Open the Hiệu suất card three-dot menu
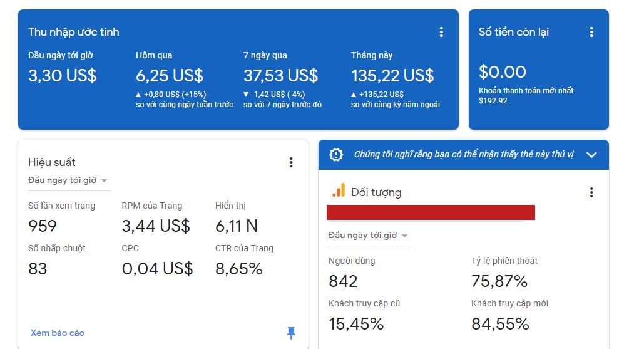 [x=291, y=162]
